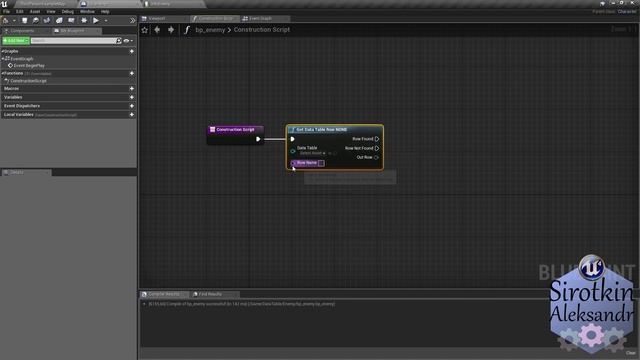The width and height of the screenshot is (640, 360).
Task: Click the Row Found exec output pin
Action: pos(377,139)
